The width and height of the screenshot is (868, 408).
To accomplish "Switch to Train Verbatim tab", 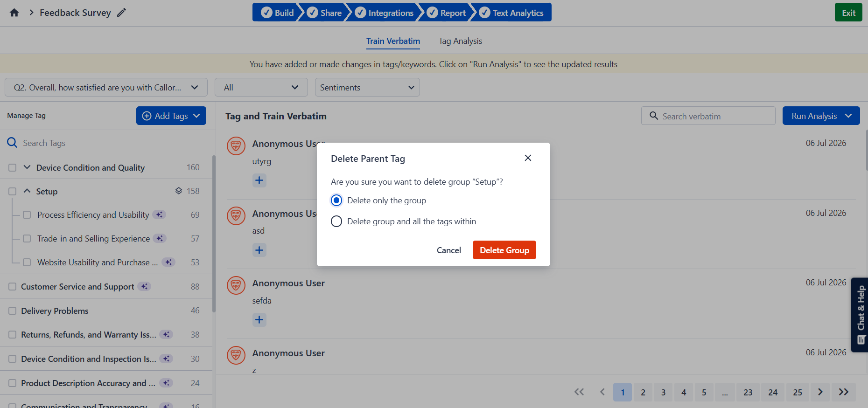I will pyautogui.click(x=393, y=41).
